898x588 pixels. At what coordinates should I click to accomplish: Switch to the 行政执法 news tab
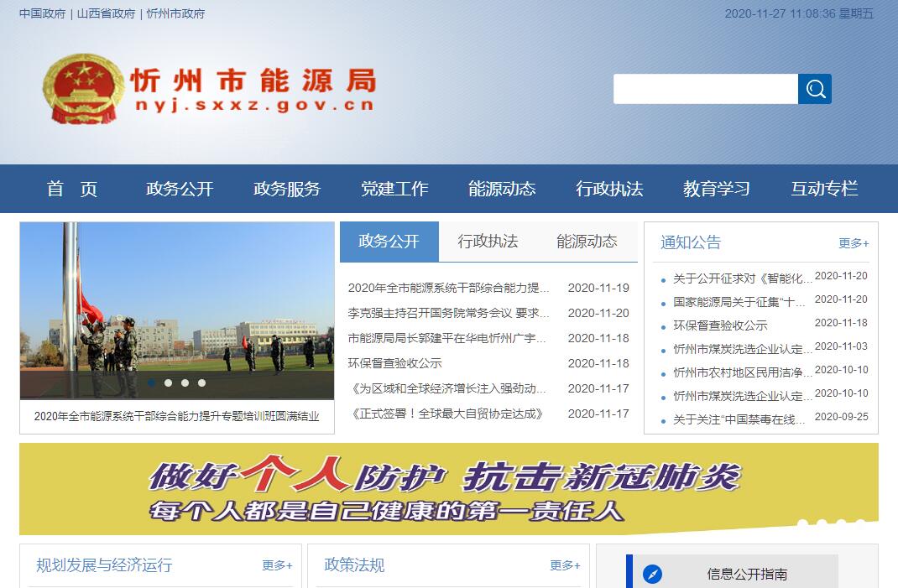488,242
